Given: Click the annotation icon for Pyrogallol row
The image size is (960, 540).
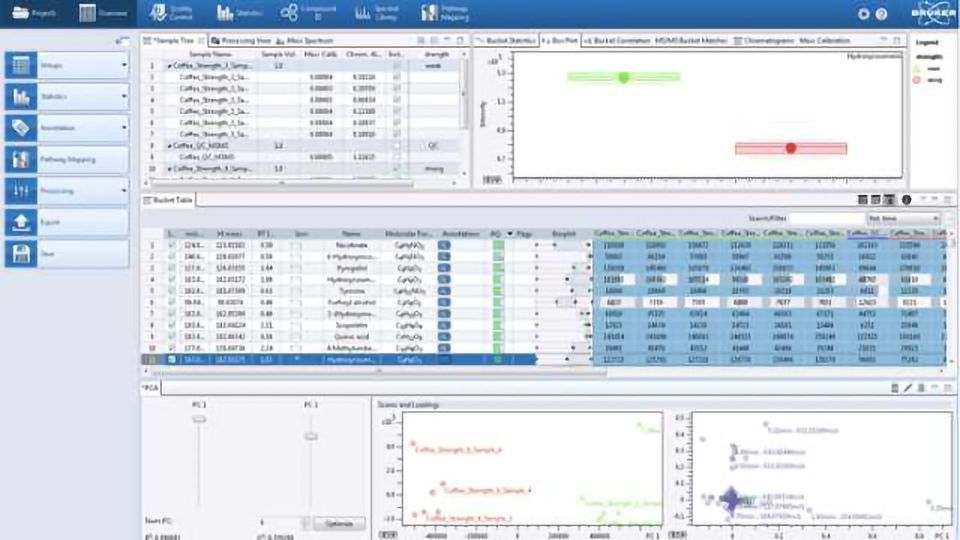Looking at the screenshot, I should [444, 268].
